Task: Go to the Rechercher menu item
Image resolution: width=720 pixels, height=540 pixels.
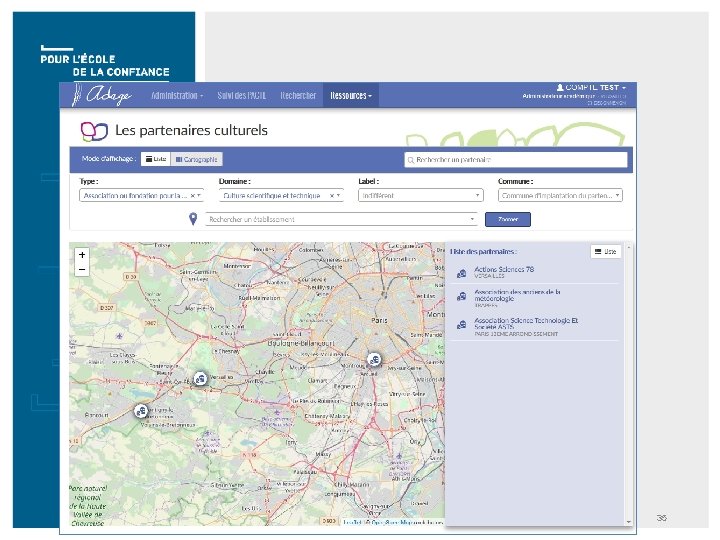Action: pyautogui.click(x=298, y=96)
